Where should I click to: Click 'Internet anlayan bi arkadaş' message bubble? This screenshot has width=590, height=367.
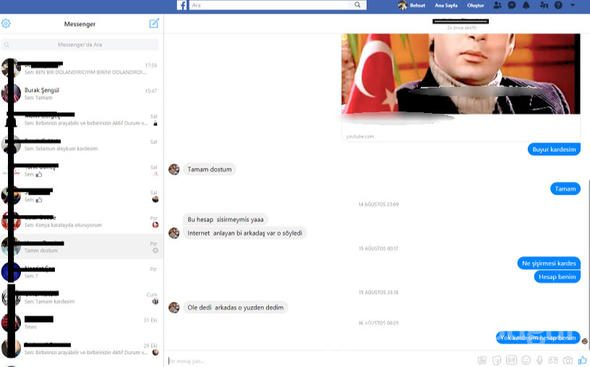[x=245, y=233]
